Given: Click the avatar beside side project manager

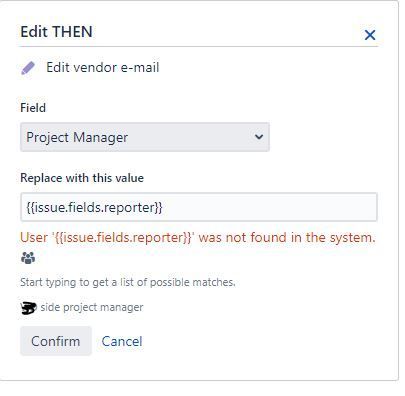Looking at the screenshot, I should (x=28, y=308).
